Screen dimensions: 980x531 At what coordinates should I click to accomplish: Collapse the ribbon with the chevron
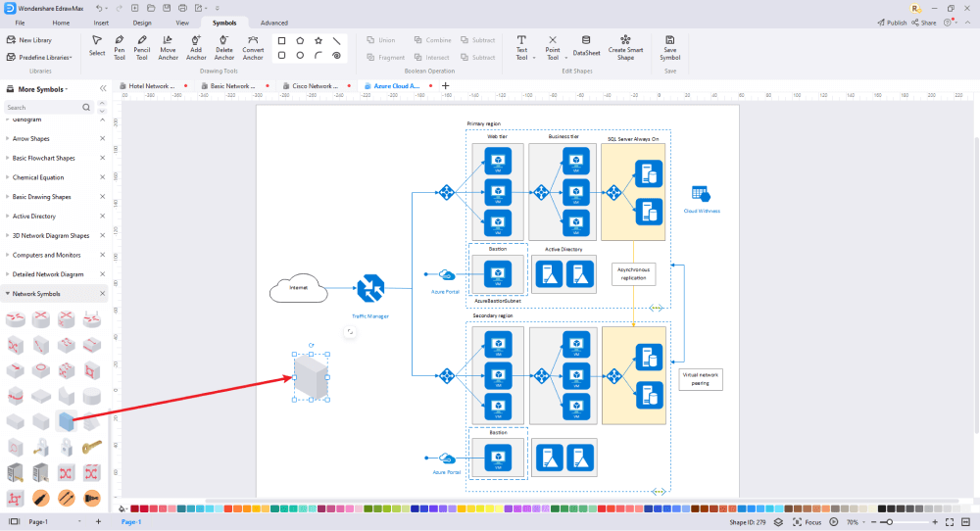pyautogui.click(x=968, y=23)
